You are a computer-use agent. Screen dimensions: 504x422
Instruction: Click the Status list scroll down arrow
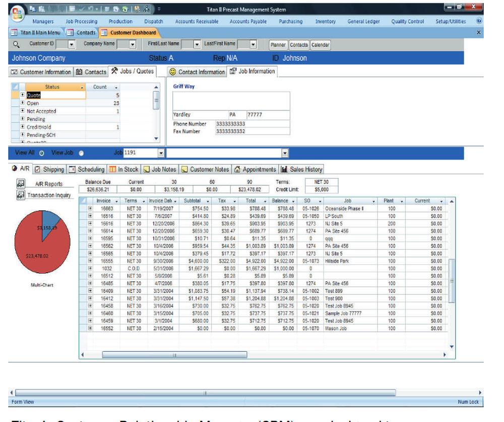pyautogui.click(x=156, y=139)
